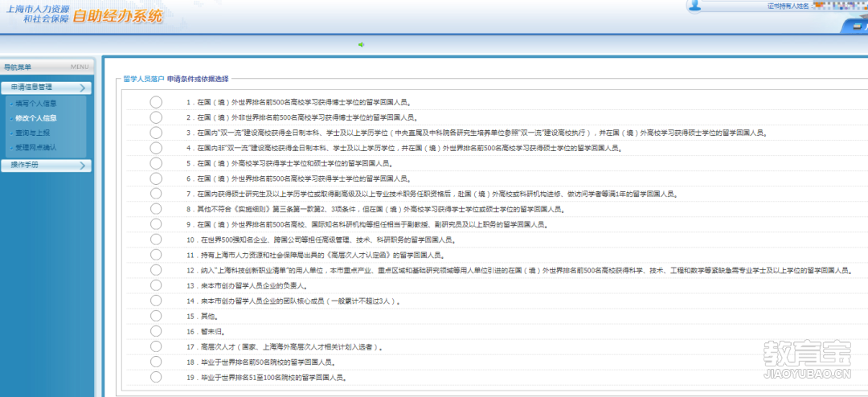Choose radio option 18 for top-50 university graduates
The image size is (868, 397).
(156, 362)
